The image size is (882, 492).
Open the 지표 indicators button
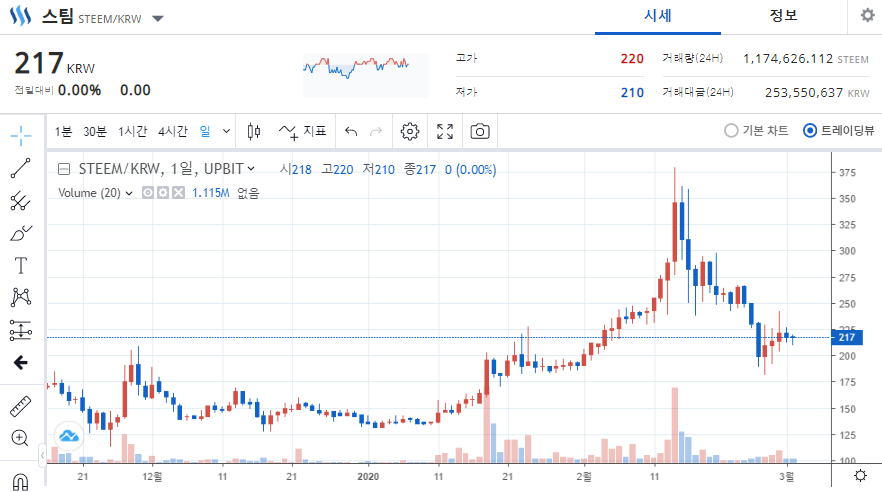(303, 132)
